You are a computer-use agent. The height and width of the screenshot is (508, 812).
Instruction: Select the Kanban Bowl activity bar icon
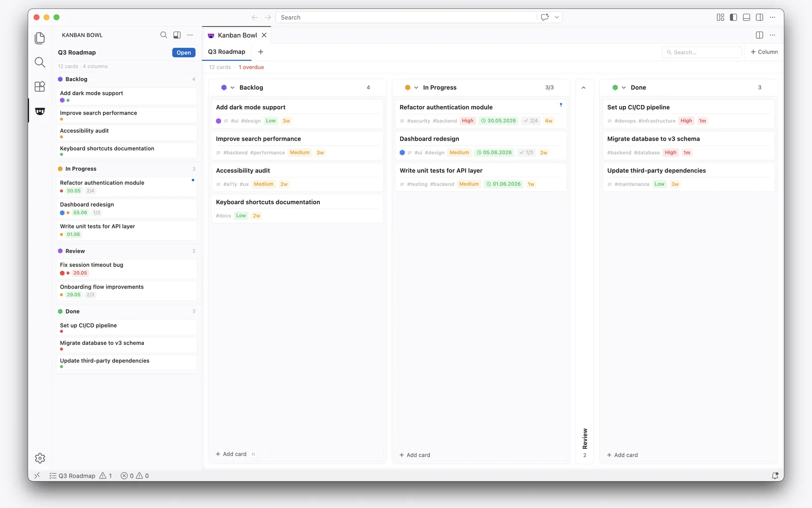[x=40, y=111]
